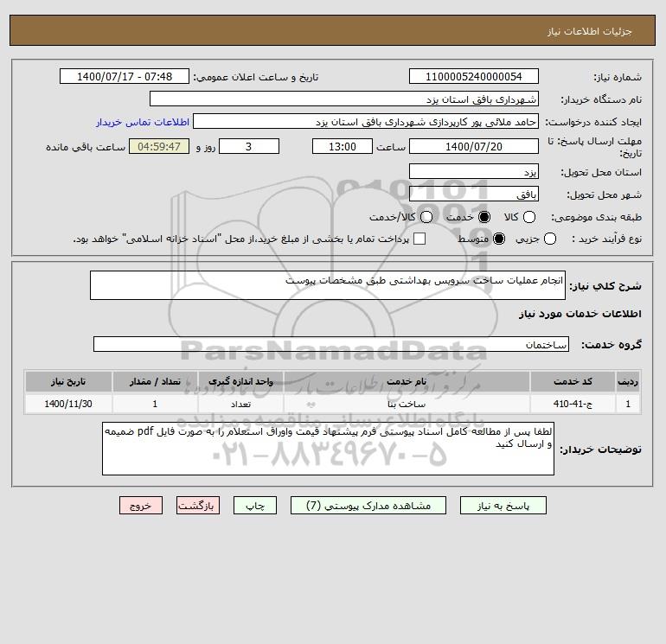Select the خدمت radio button

point(483,217)
